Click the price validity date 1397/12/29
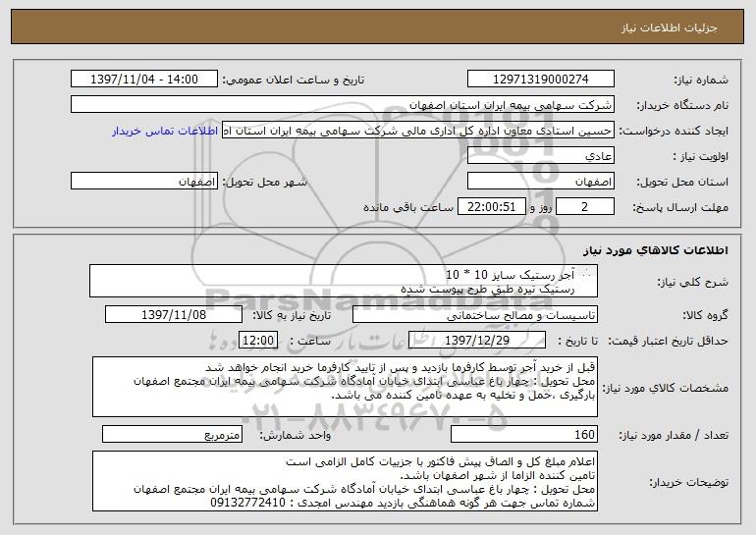Viewport: 756px width, 535px height. pyautogui.click(x=477, y=341)
